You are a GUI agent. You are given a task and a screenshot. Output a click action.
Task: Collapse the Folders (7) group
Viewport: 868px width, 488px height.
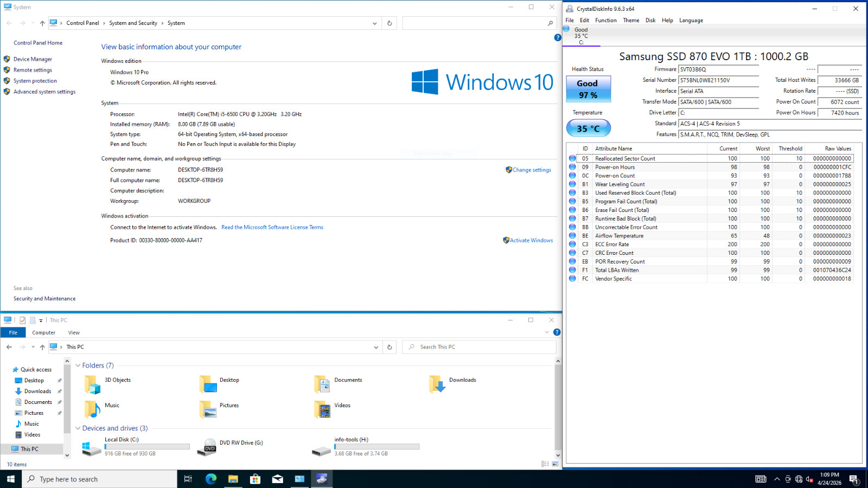coord(78,365)
